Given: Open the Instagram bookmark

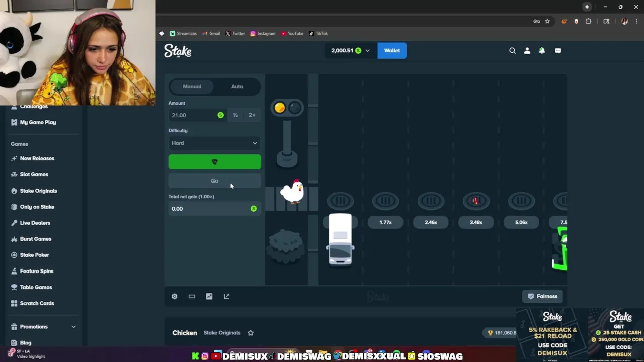Looking at the screenshot, I should [x=263, y=33].
